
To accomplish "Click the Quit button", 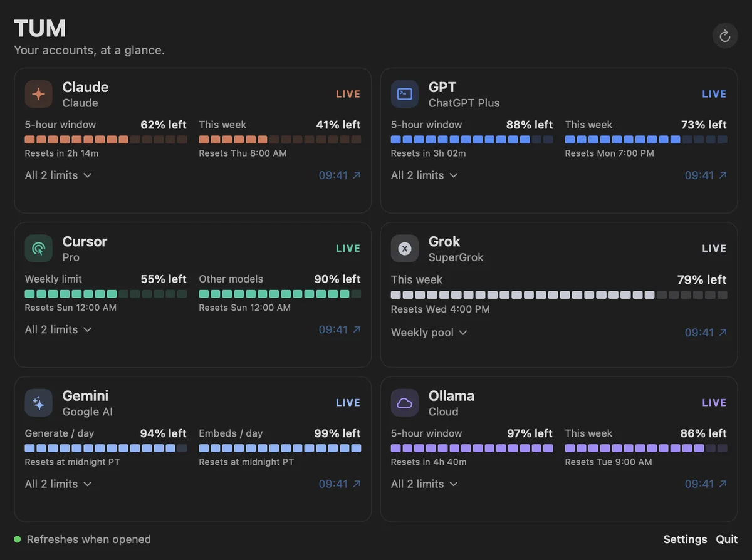I will pos(727,539).
